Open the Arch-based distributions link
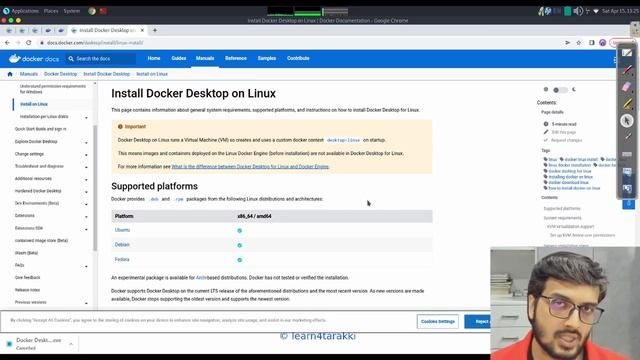This screenshot has height=360, width=640. pyautogui.click(x=201, y=278)
